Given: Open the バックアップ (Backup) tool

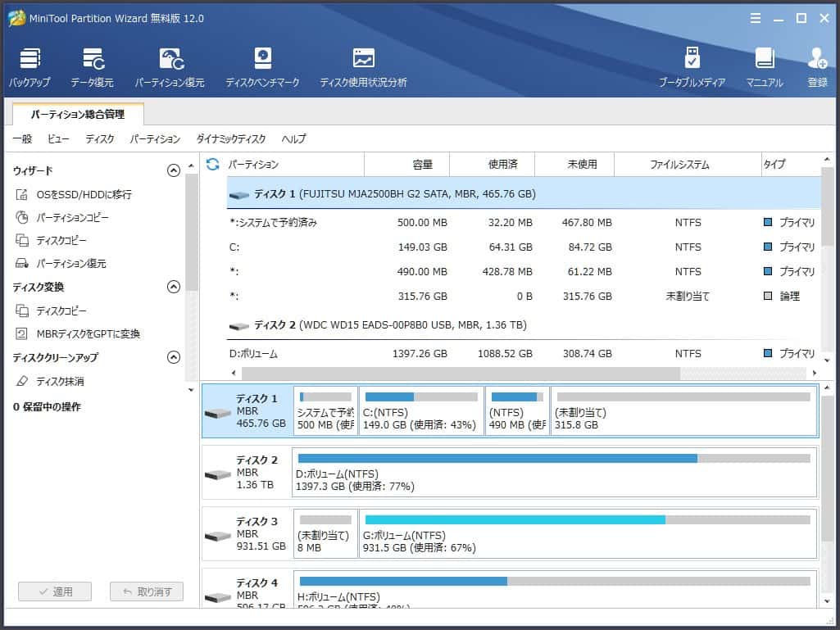Looking at the screenshot, I should pos(30,67).
